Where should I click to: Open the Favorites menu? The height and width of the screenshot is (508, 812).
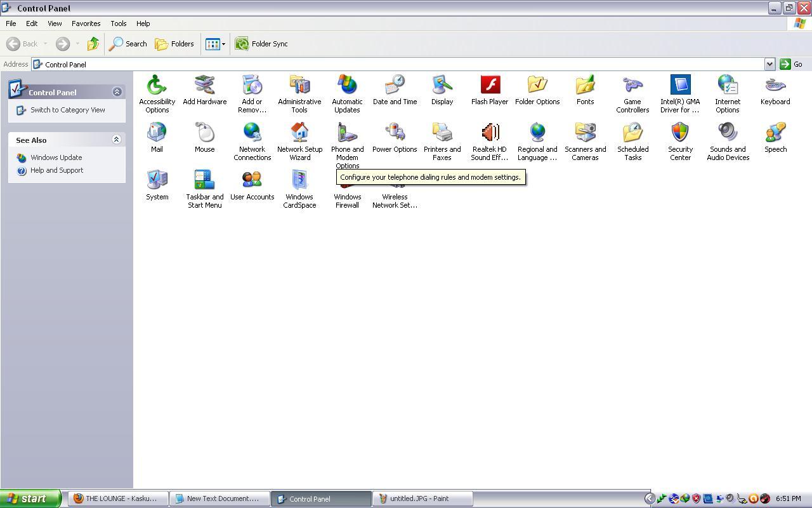pyautogui.click(x=86, y=23)
